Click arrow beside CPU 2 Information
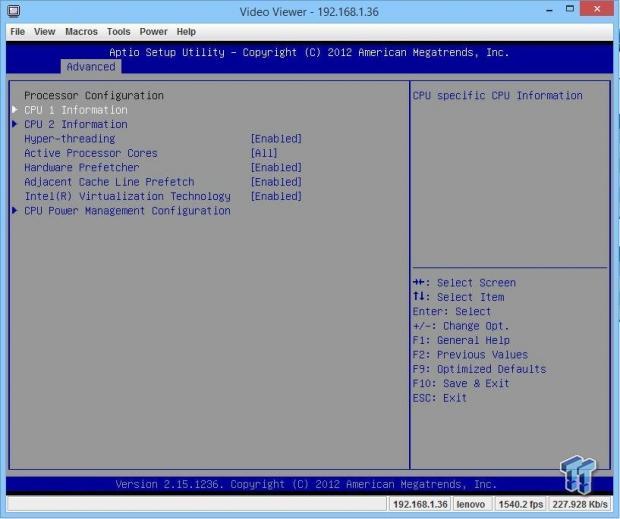The width and height of the screenshot is (620, 519). (15, 124)
